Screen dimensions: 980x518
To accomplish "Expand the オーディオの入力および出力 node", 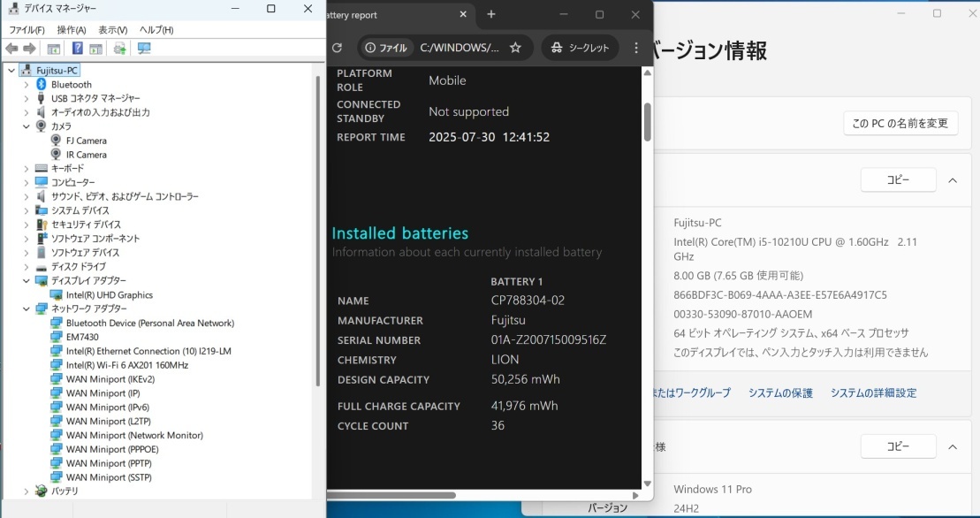I will 27,112.
